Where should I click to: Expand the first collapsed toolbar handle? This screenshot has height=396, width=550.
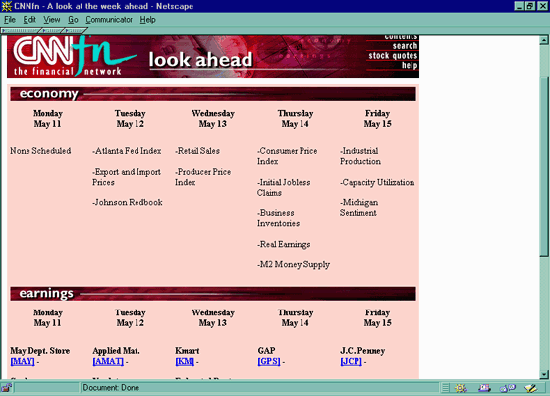[21, 31]
